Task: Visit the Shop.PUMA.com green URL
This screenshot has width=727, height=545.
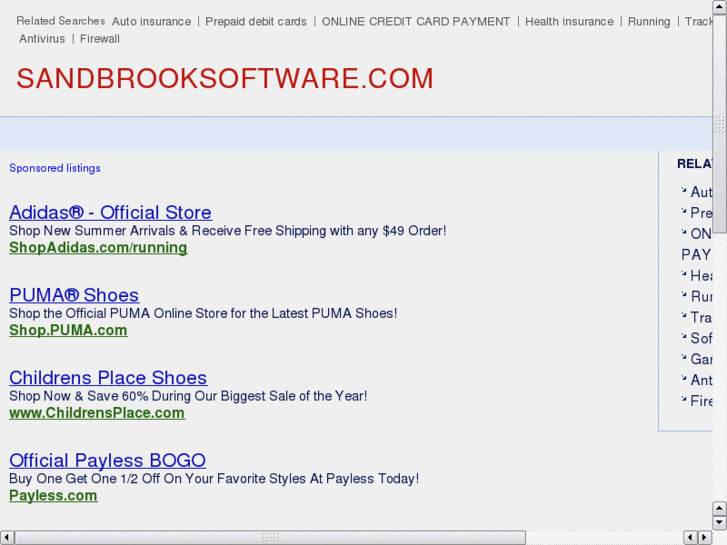Action: click(68, 330)
